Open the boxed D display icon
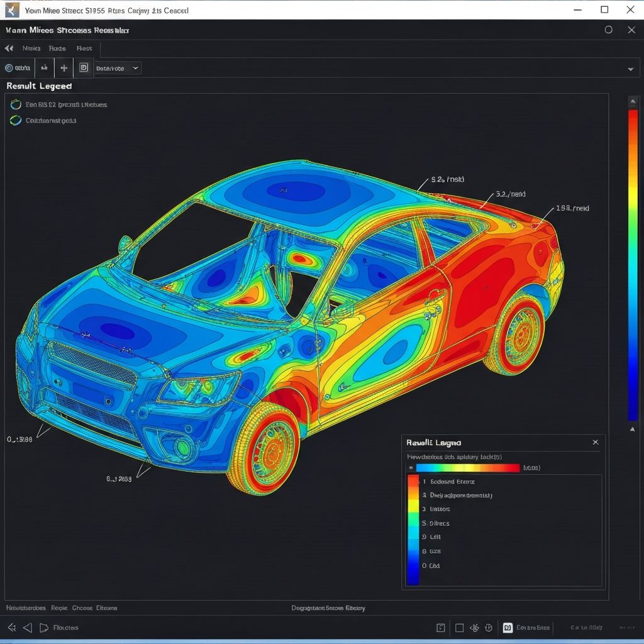This screenshot has width=644, height=644. click(82, 68)
